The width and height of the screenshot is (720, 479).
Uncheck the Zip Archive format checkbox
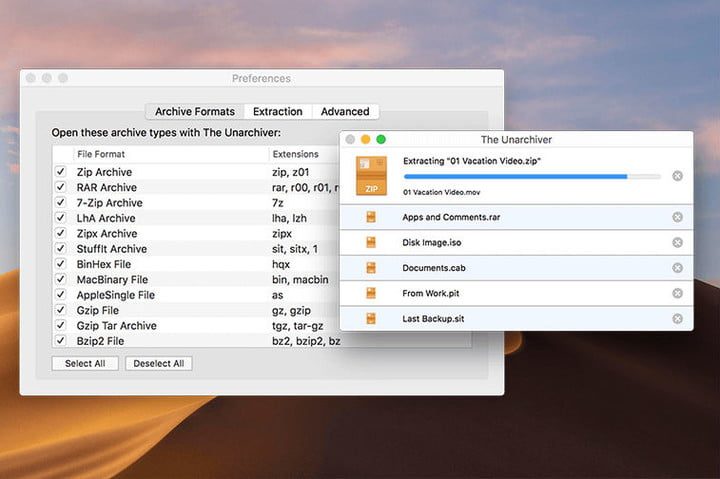click(x=61, y=172)
